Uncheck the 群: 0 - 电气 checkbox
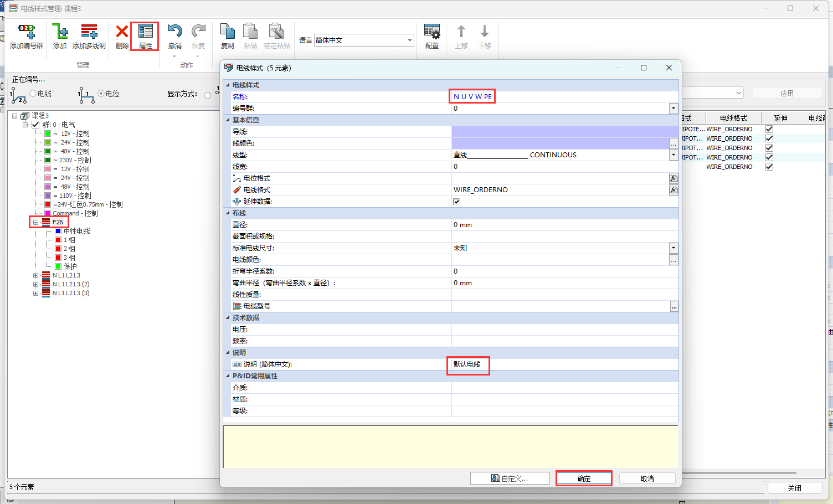This screenshot has height=504, width=833. point(36,125)
